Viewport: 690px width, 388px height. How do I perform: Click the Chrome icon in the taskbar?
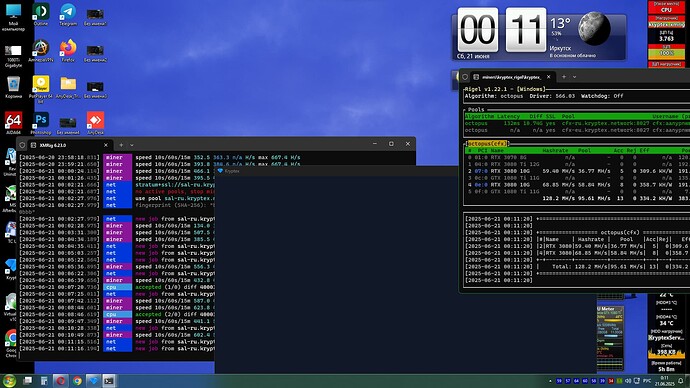pos(77,381)
